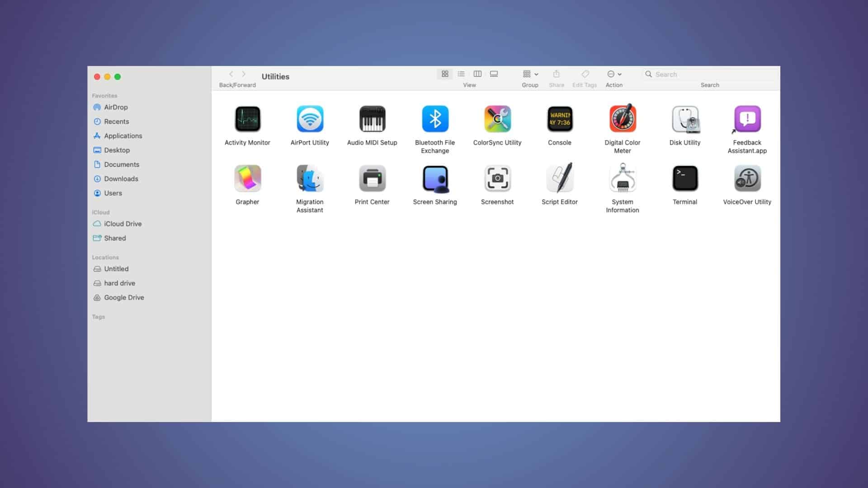Click the Script Editor icon
This screenshot has height=488, width=868.
[559, 178]
